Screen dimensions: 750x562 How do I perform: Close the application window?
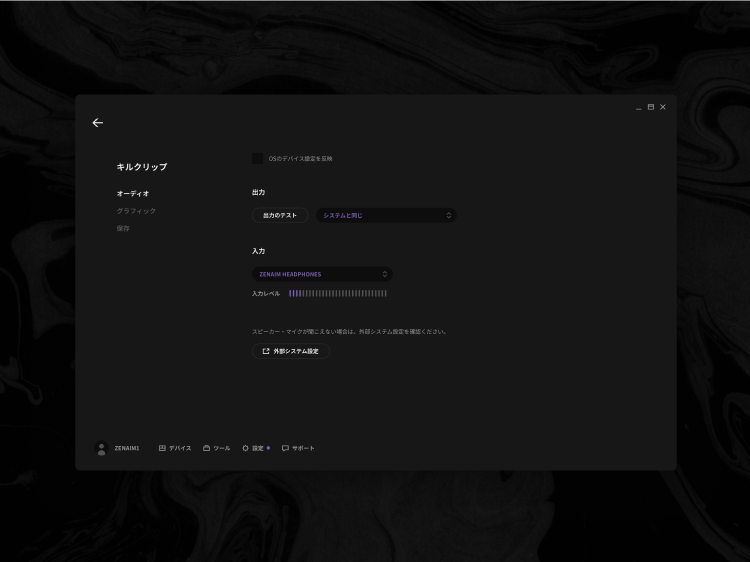click(663, 107)
